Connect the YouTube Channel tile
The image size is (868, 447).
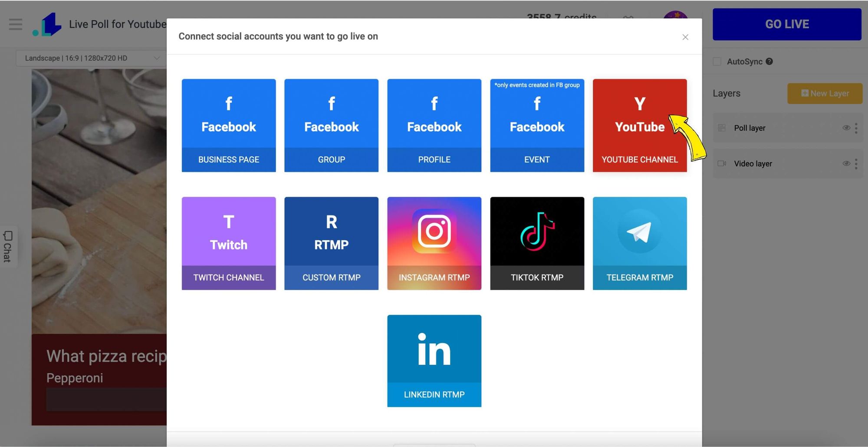point(640,125)
